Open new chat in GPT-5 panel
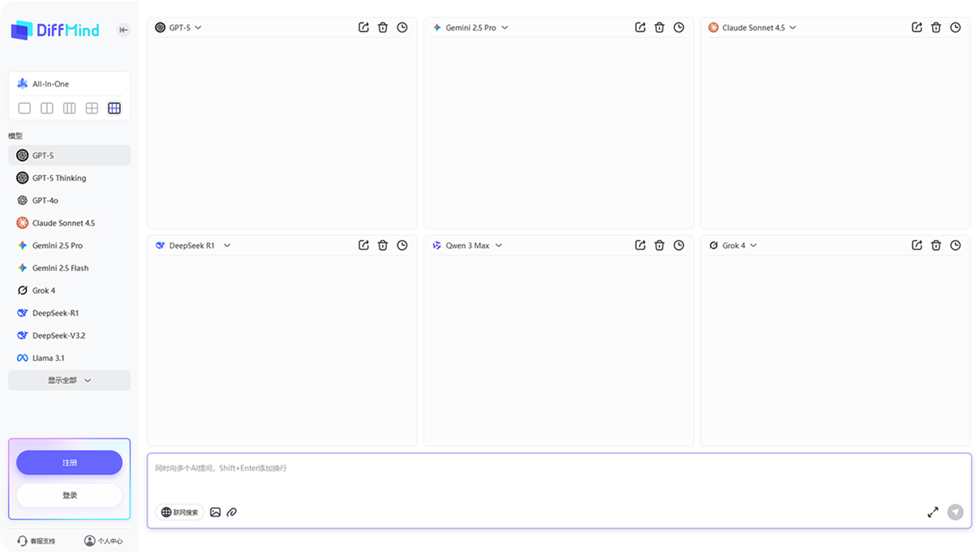The image size is (980, 552). pyautogui.click(x=363, y=28)
